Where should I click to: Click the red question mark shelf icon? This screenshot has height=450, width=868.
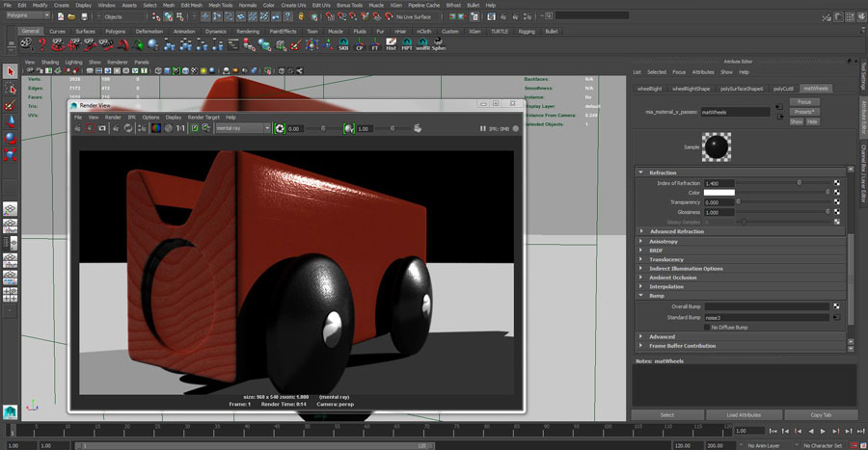(41, 44)
